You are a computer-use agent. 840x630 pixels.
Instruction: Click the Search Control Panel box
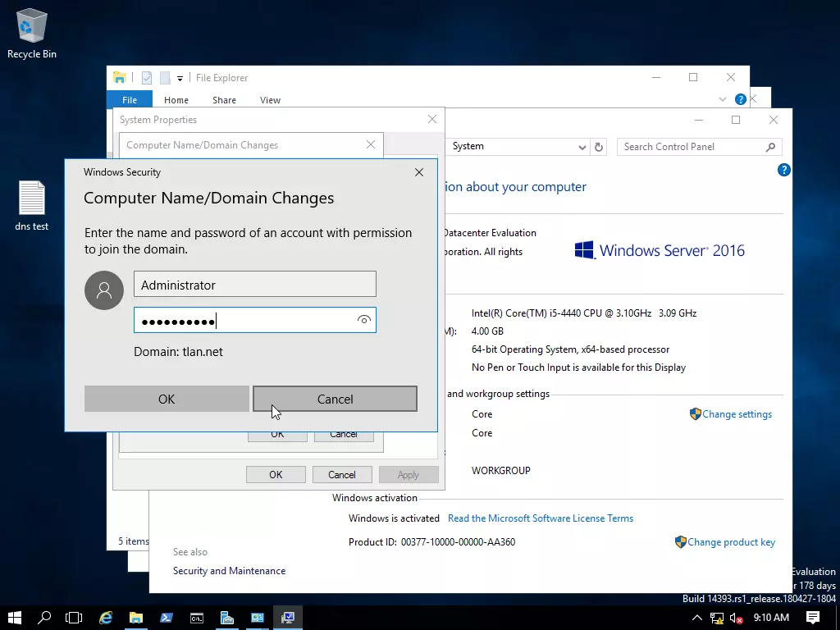click(700, 147)
